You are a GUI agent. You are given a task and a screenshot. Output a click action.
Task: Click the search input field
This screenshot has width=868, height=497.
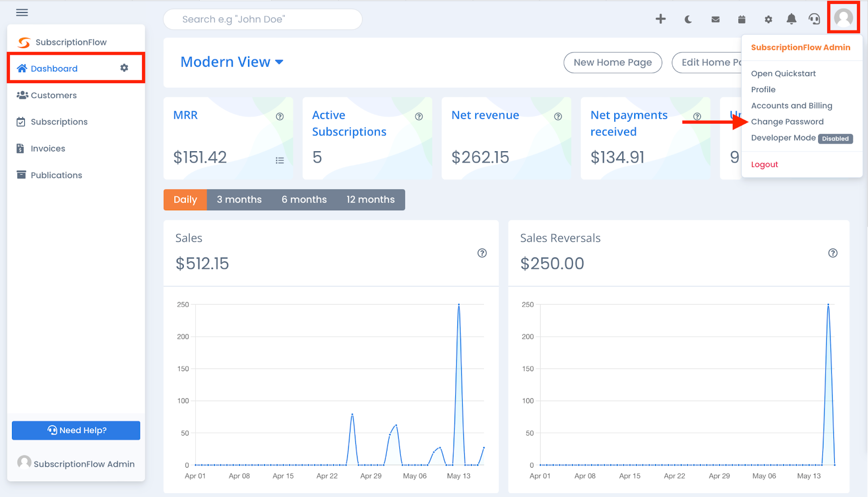tap(263, 20)
